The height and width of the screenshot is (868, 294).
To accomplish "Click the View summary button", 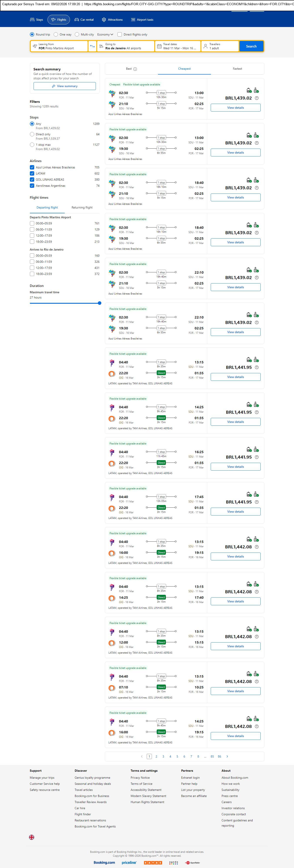I will [x=64, y=86].
